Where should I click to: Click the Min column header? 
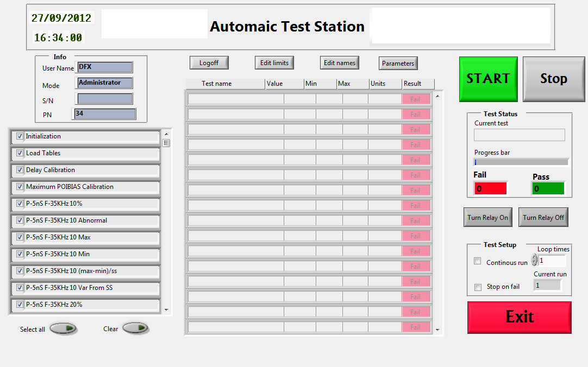[320, 84]
